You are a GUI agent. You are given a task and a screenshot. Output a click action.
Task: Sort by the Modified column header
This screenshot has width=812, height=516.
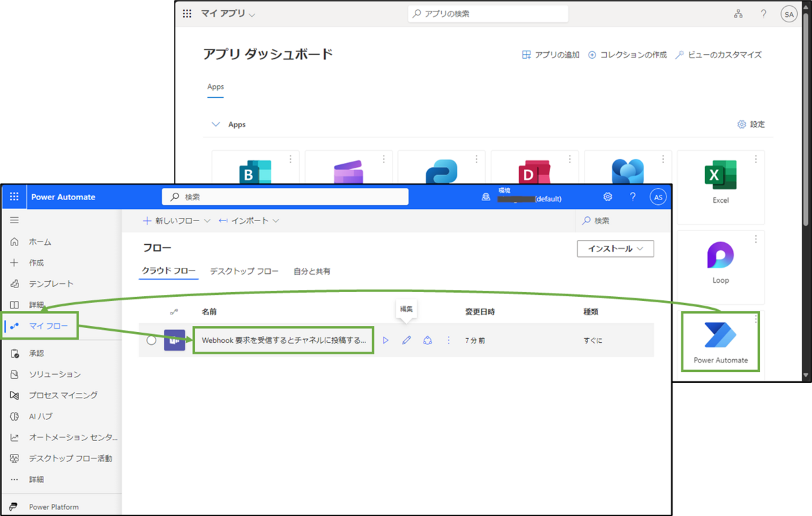[x=480, y=312]
